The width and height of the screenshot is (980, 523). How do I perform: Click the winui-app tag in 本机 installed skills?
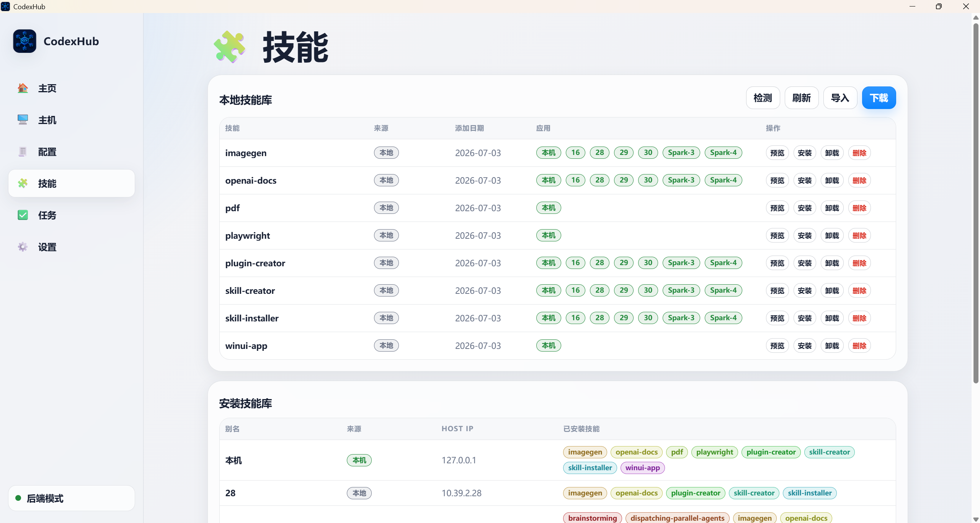tap(643, 468)
